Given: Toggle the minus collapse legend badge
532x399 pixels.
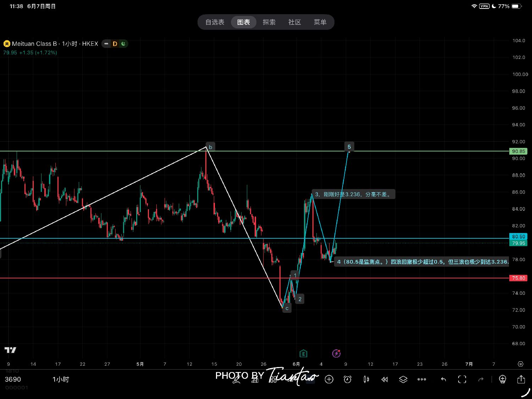Looking at the screenshot, I should click(x=106, y=44).
